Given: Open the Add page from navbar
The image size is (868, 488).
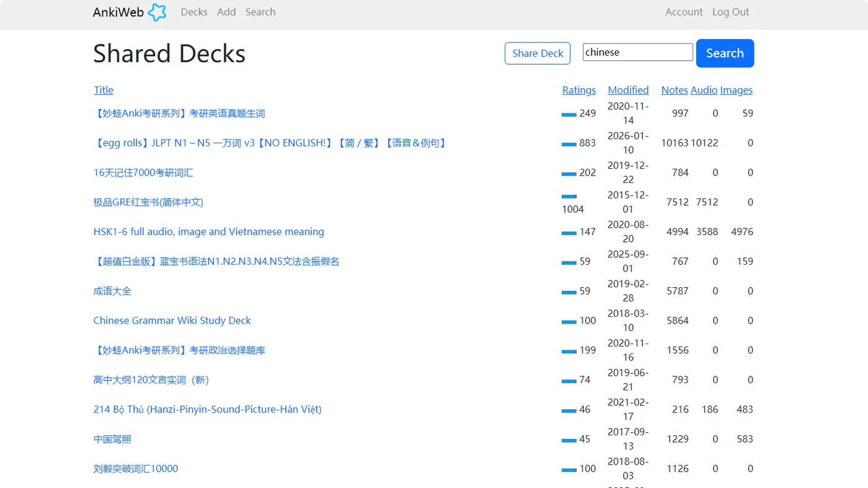Looking at the screenshot, I should pos(226,12).
